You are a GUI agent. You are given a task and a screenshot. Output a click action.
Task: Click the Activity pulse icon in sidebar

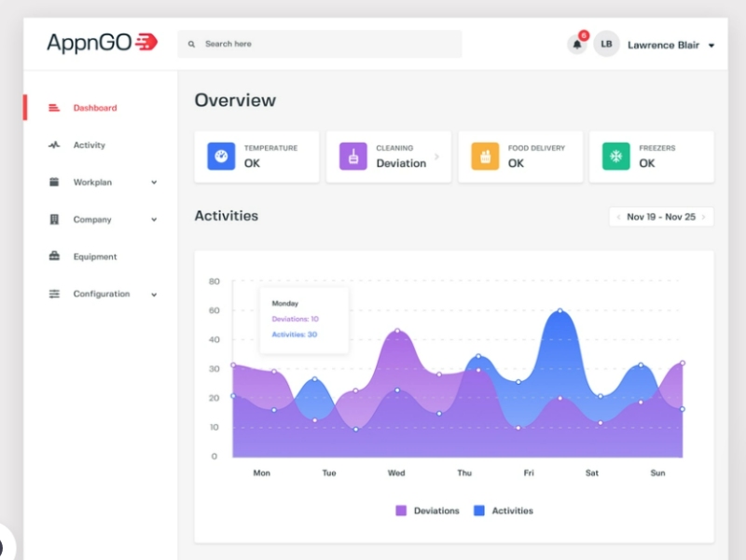pyautogui.click(x=54, y=145)
